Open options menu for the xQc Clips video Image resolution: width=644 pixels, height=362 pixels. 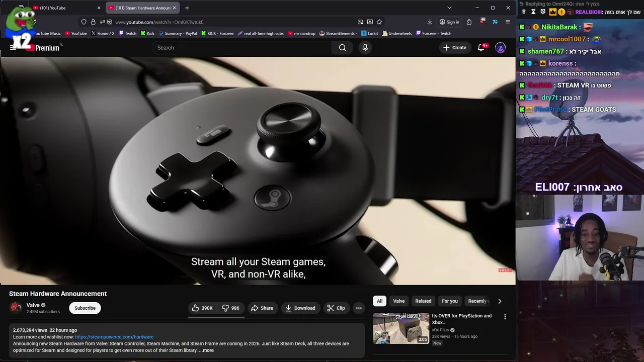(505, 317)
